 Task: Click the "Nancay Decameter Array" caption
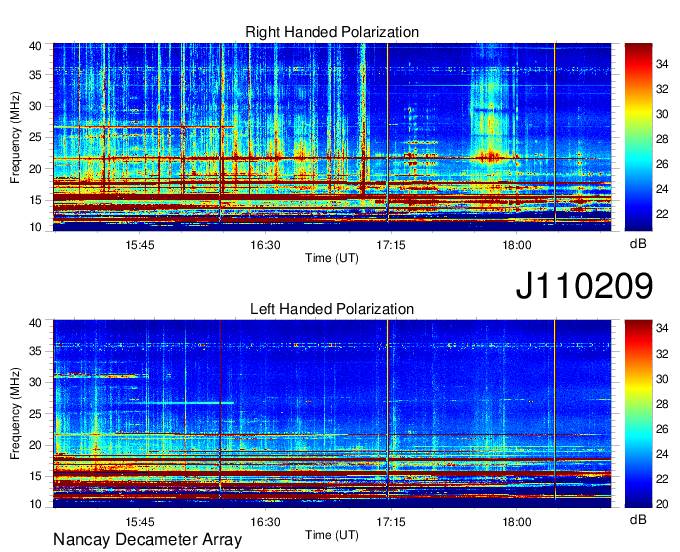tap(147, 540)
